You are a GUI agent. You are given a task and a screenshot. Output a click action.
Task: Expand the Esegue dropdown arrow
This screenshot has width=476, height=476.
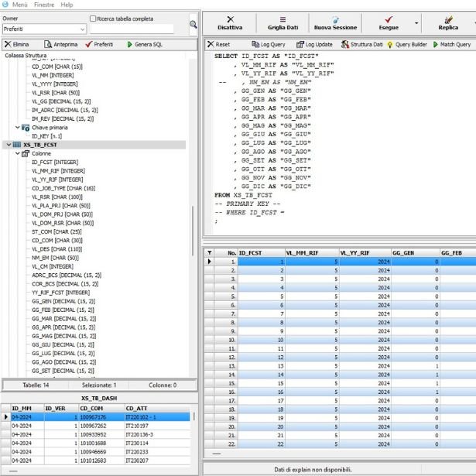tap(417, 23)
